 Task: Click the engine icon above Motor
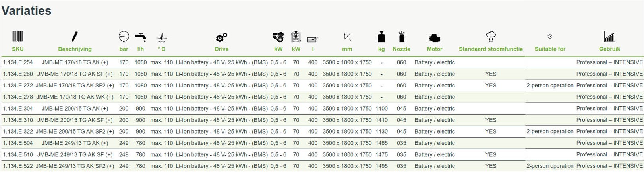click(434, 38)
